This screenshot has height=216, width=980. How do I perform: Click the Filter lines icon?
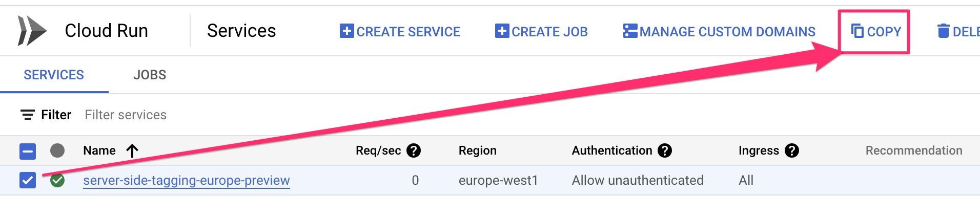click(28, 115)
